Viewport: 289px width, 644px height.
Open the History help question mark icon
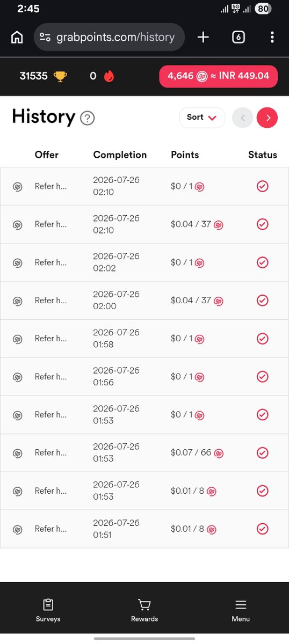click(x=87, y=118)
